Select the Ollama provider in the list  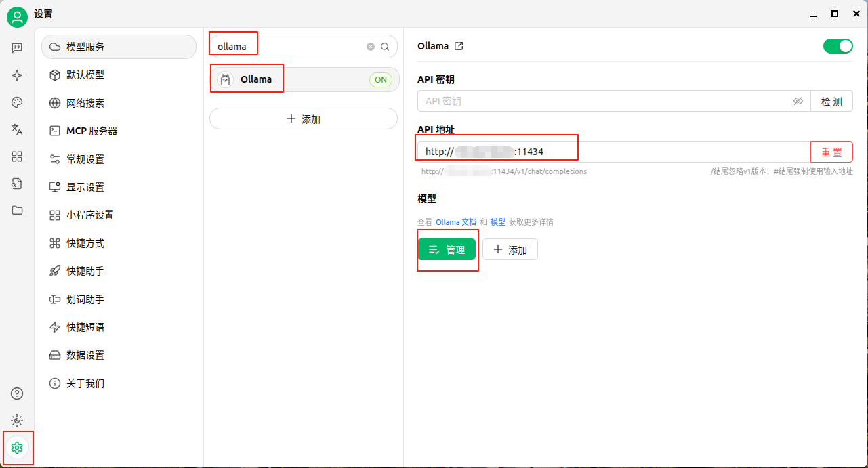(304, 79)
